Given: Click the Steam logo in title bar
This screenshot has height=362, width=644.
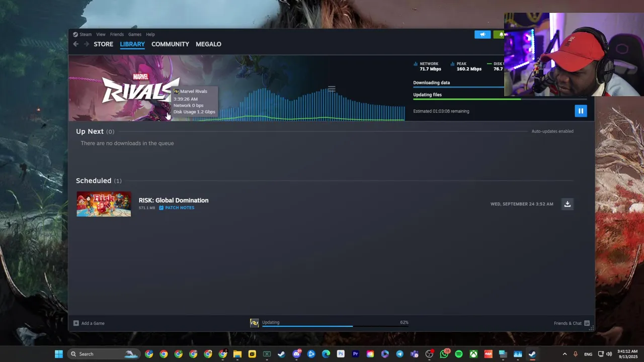Looking at the screenshot, I should click(x=75, y=34).
